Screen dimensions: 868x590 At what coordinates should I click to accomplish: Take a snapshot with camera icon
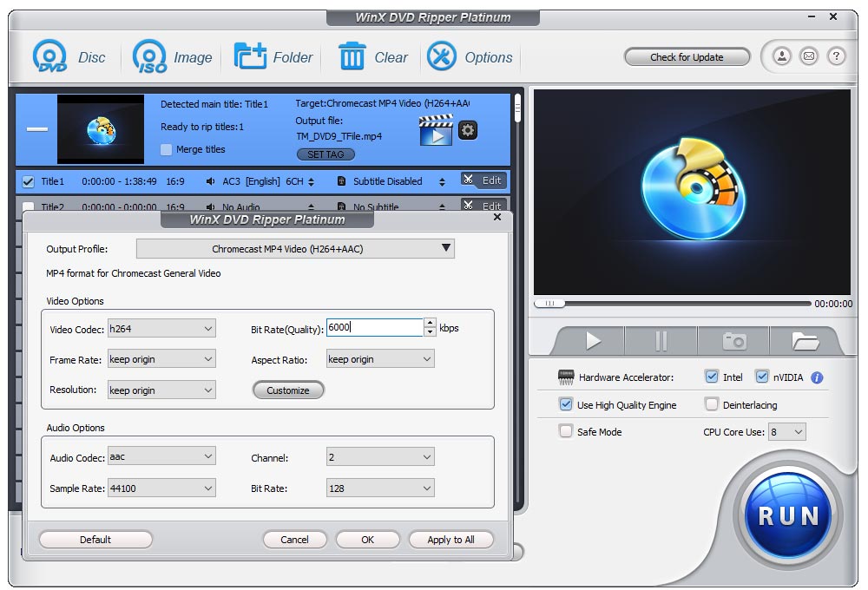coord(734,341)
